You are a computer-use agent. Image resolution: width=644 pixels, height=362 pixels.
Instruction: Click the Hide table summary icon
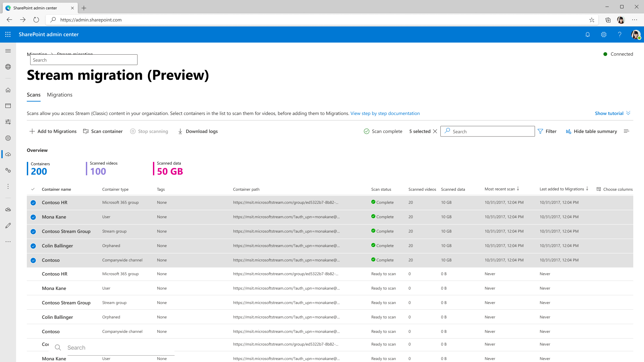pyautogui.click(x=569, y=131)
